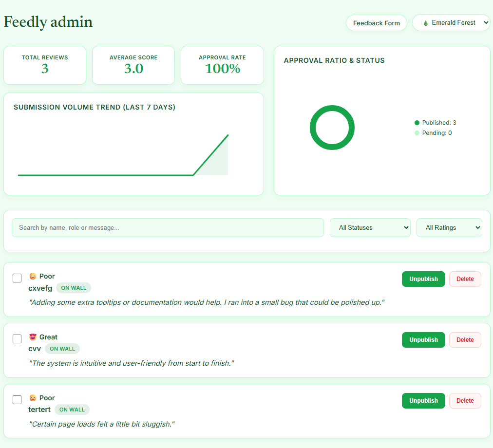Open the Emerald Forest theme dropdown
The width and height of the screenshot is (493, 448).
tap(451, 22)
